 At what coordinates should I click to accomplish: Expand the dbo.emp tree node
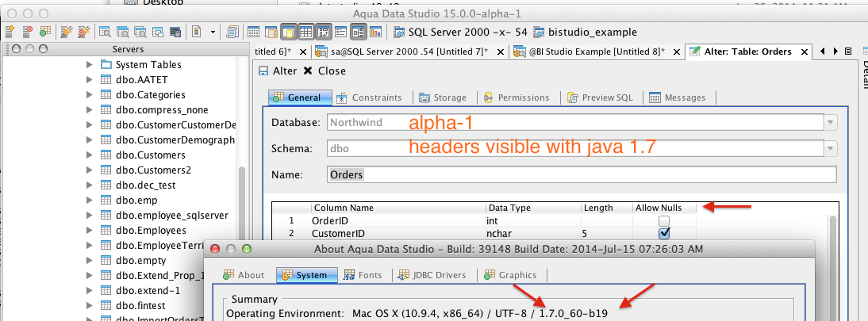coord(90,201)
